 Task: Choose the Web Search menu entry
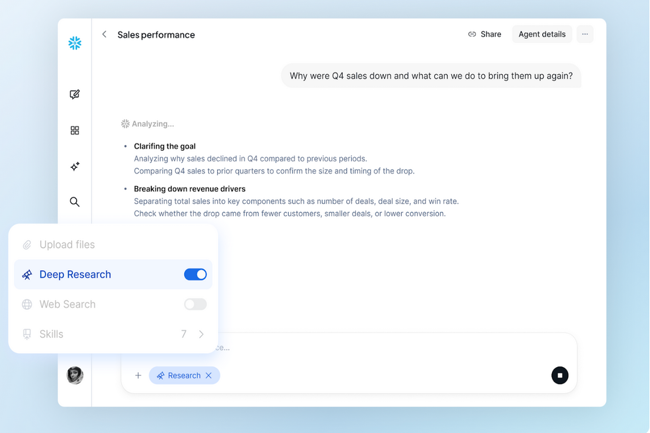click(x=67, y=304)
